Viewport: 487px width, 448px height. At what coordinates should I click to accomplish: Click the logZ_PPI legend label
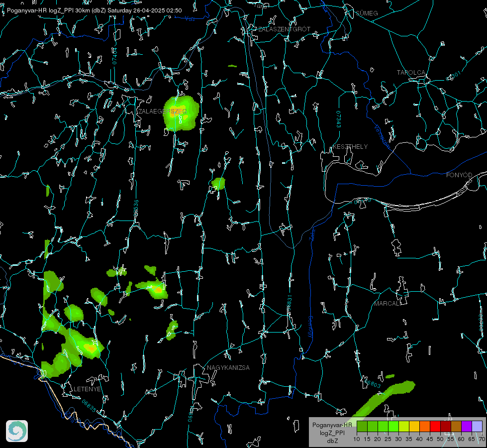coord(332,433)
